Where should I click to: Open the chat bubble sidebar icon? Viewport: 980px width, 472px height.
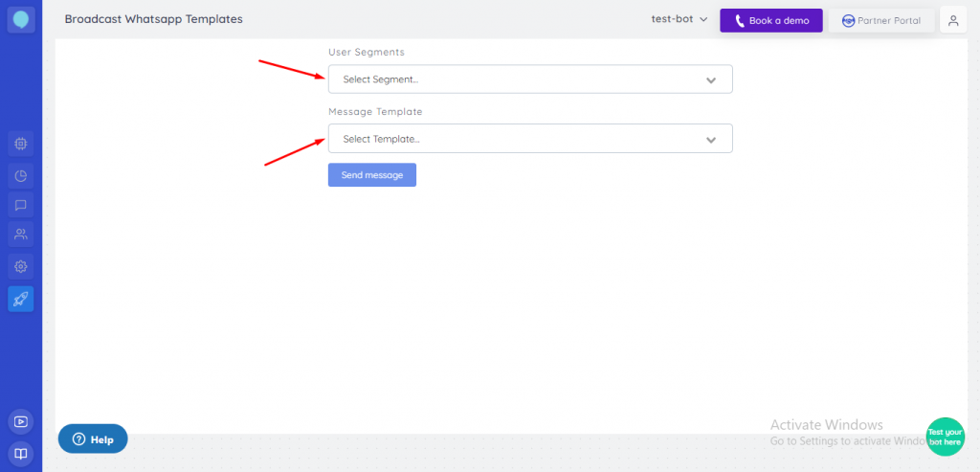point(21,205)
